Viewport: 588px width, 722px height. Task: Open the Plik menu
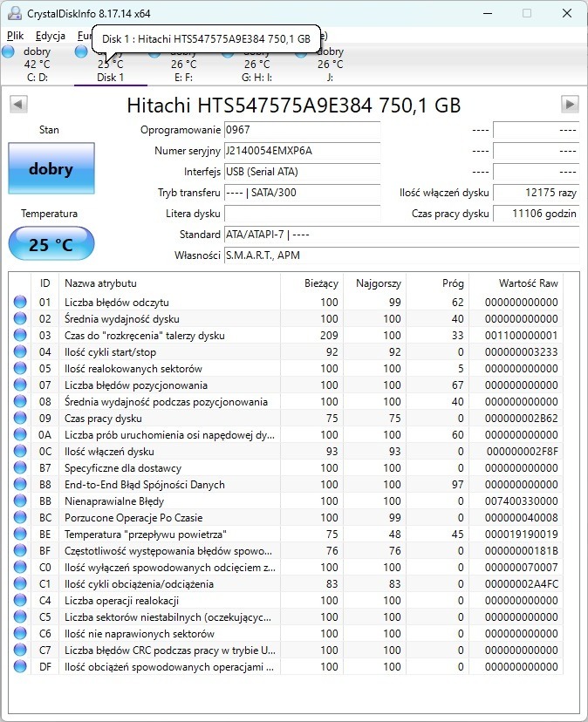point(15,36)
